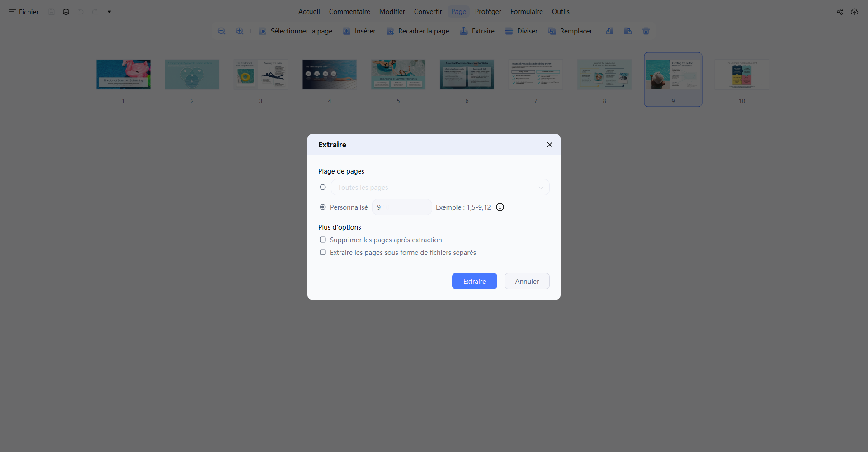Screen dimensions: 868x452
Task: Open the Fichier hamburger menu
Action: pos(24,12)
